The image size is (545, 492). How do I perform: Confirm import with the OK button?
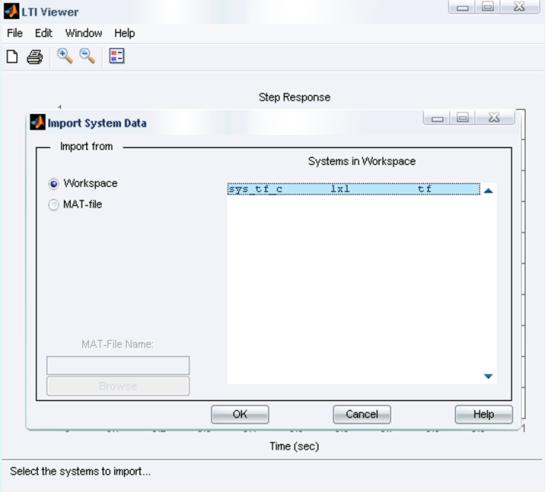[x=240, y=414]
